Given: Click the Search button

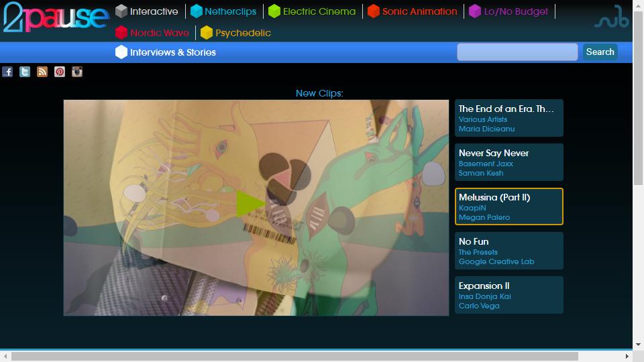Looking at the screenshot, I should [x=600, y=52].
